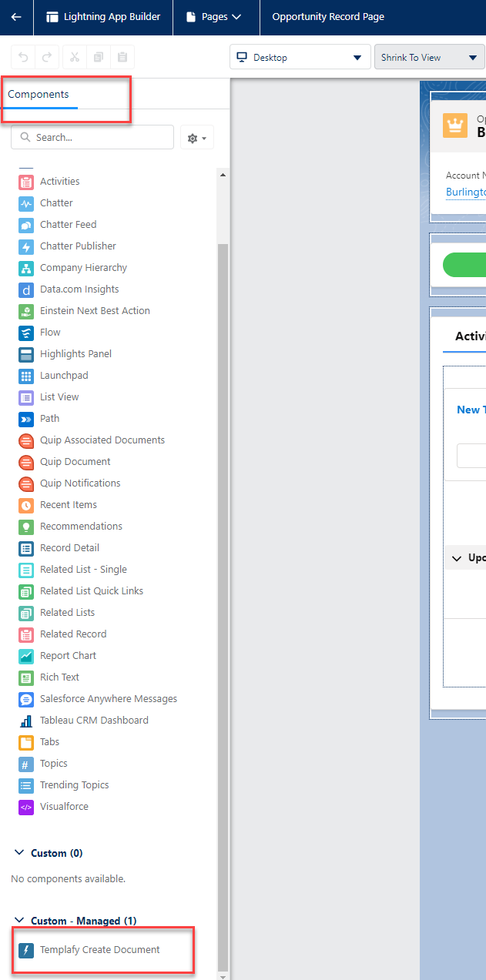486x980 pixels.
Task: Select the Quip Associated Documents icon
Action: point(26,440)
